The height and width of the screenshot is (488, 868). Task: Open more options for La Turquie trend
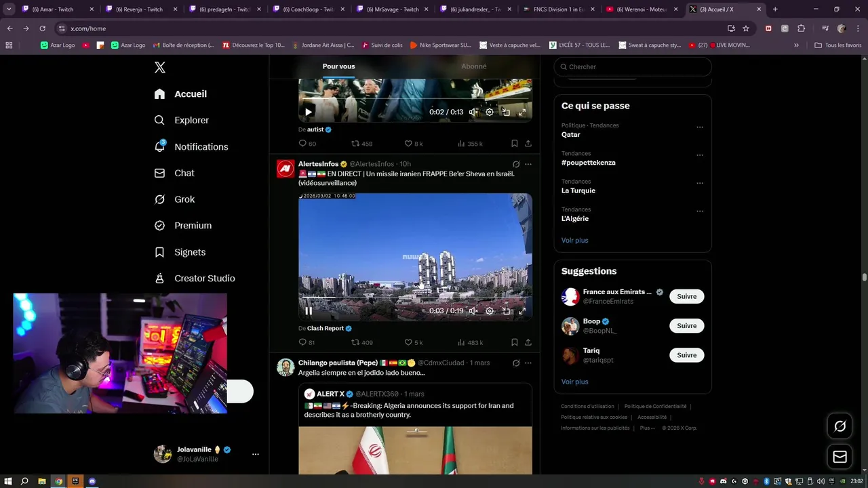[700, 183]
